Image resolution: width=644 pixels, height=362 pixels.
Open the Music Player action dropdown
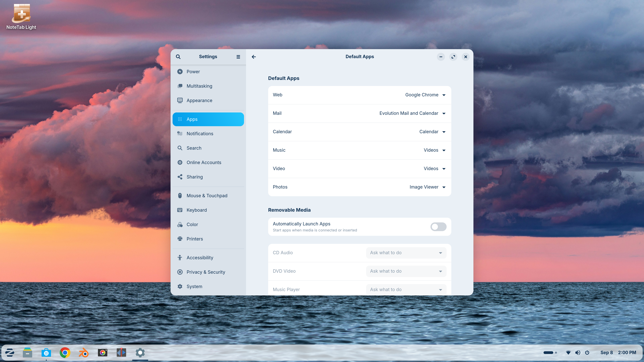pyautogui.click(x=406, y=290)
